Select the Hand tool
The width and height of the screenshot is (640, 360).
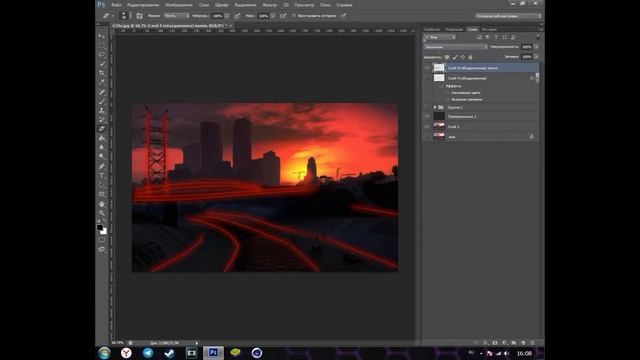coord(102,204)
